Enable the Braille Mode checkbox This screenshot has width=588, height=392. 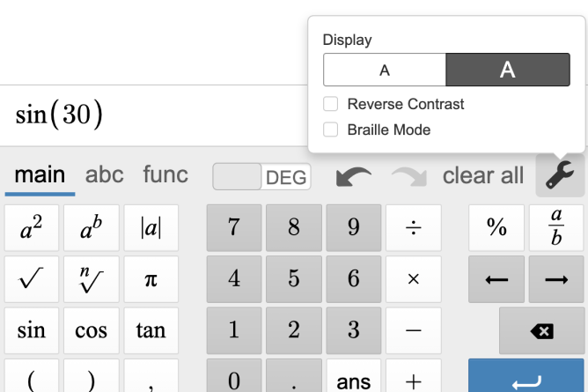(x=331, y=129)
